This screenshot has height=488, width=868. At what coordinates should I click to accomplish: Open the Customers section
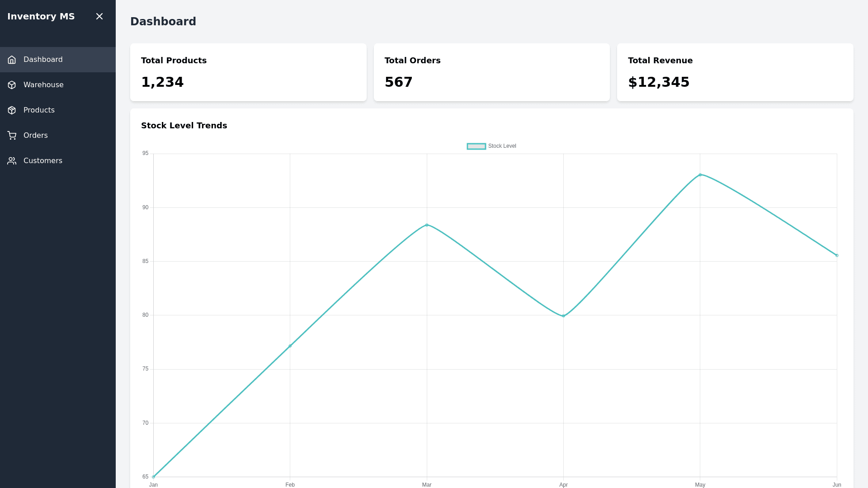(x=42, y=161)
